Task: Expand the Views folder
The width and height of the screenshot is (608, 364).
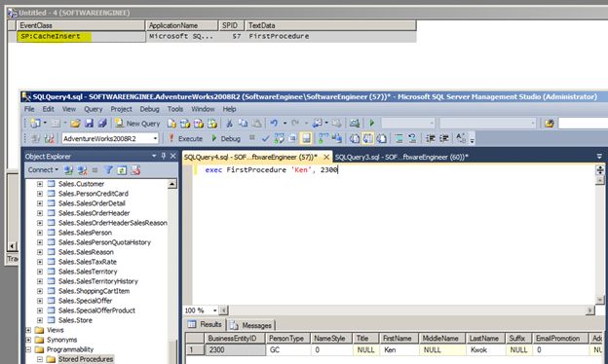Action: coord(28,330)
